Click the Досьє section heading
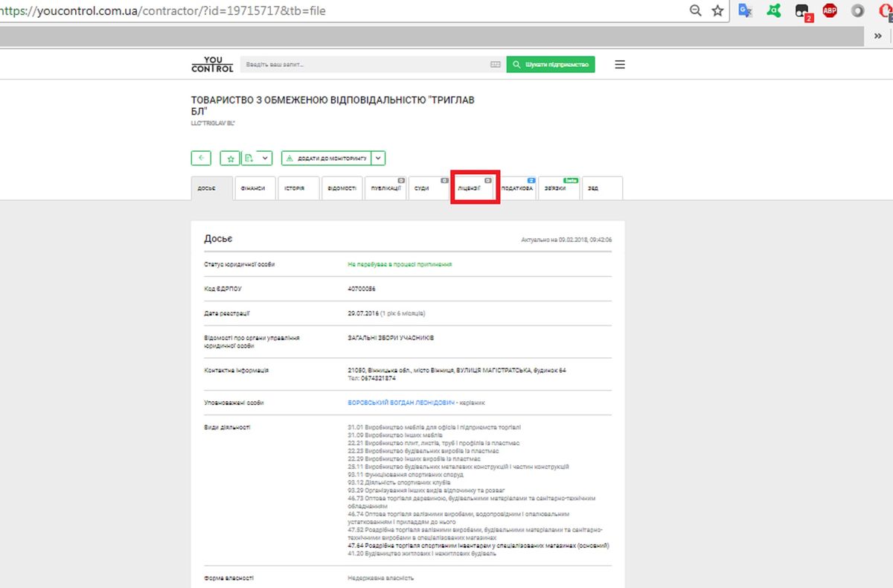The height and width of the screenshot is (588, 893). click(219, 239)
